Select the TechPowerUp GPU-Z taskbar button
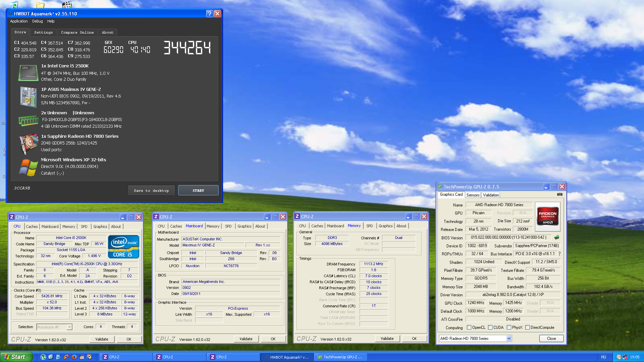 (x=341, y=357)
